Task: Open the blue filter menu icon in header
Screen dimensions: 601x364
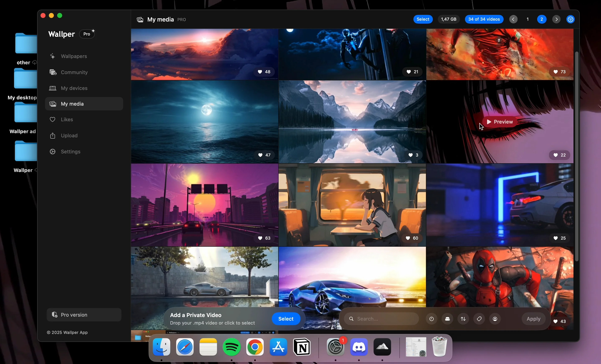Action: pos(571,19)
